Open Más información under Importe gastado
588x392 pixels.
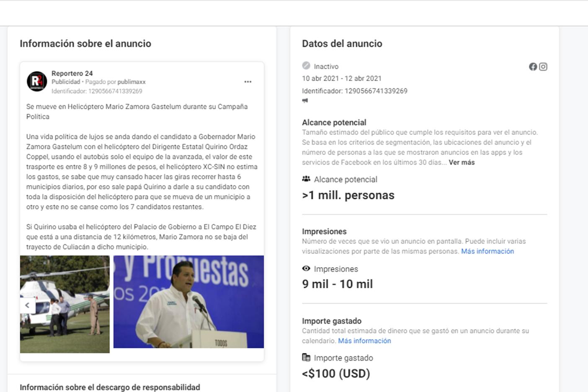(x=364, y=341)
